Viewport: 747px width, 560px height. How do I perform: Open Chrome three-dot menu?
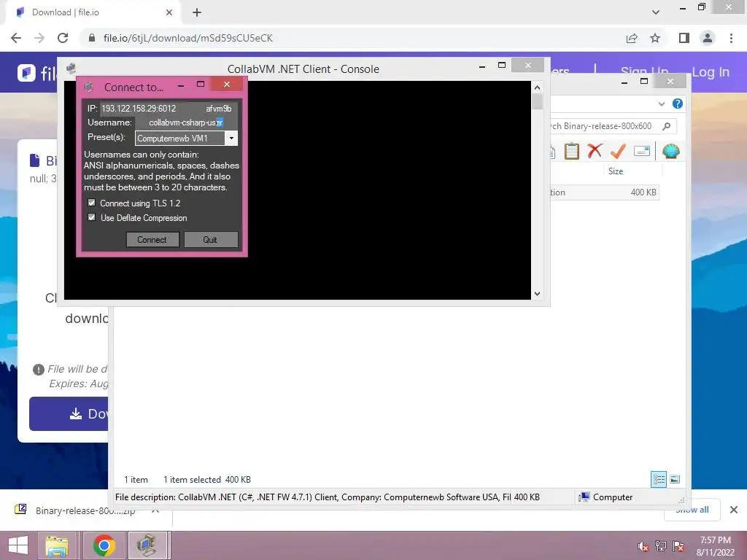tap(731, 38)
